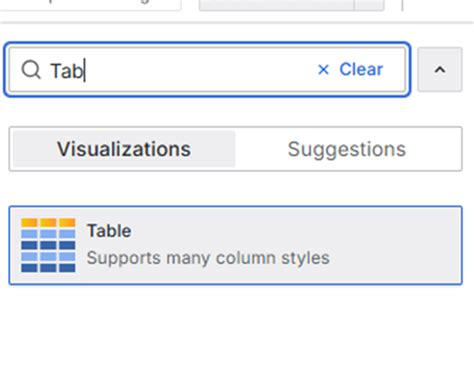Collapse the visualization picker with chevron button

(x=440, y=69)
